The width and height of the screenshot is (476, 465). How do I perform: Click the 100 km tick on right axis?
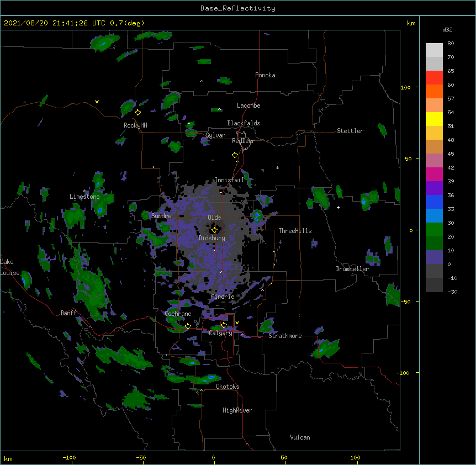(405, 87)
